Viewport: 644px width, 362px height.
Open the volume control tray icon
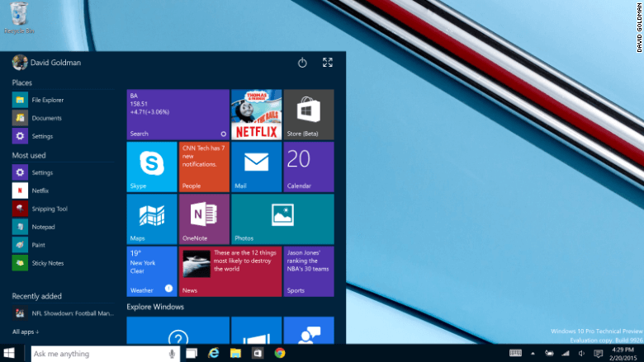(581, 353)
